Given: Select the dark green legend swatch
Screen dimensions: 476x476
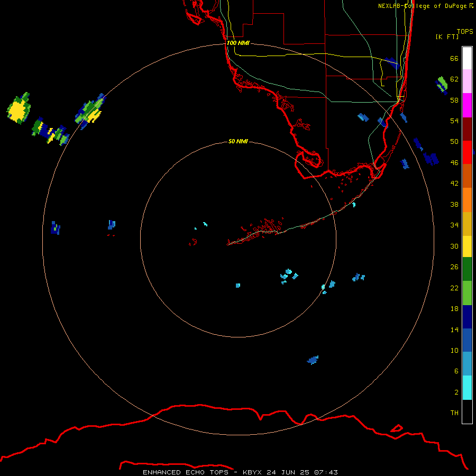Looking at the screenshot, I should (x=467, y=269).
